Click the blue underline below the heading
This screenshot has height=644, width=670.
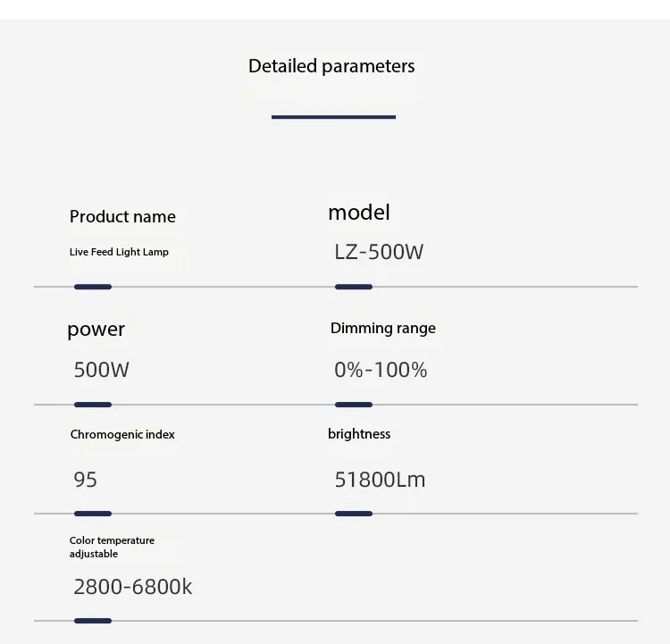[x=333, y=117]
